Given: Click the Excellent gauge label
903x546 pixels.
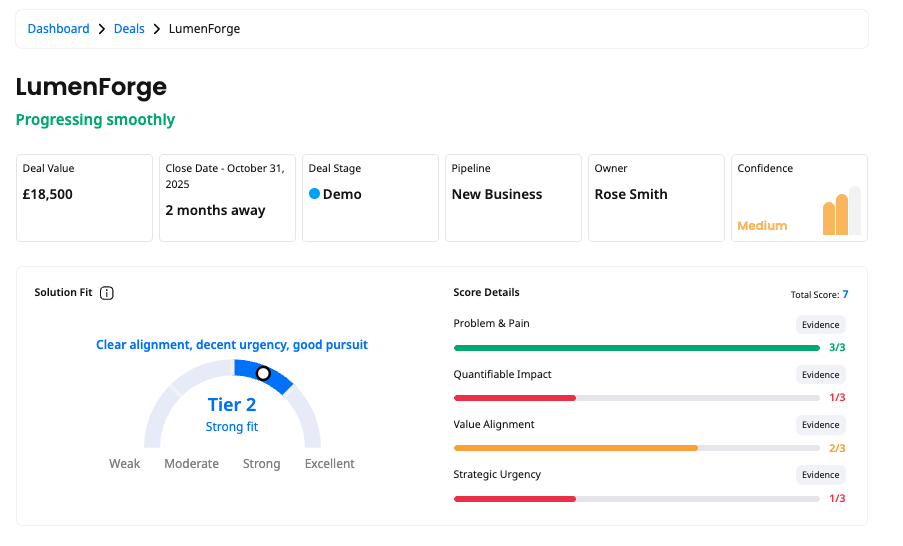Looking at the screenshot, I should [329, 464].
